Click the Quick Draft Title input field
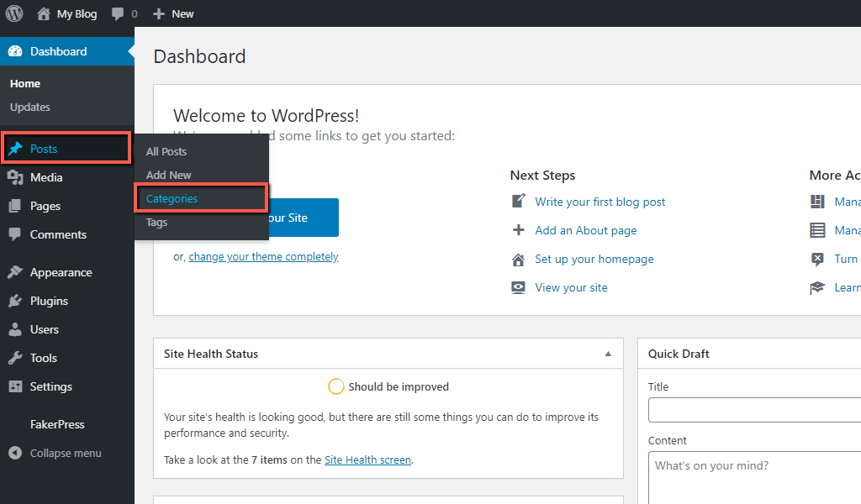The height and width of the screenshot is (504, 861). [754, 410]
